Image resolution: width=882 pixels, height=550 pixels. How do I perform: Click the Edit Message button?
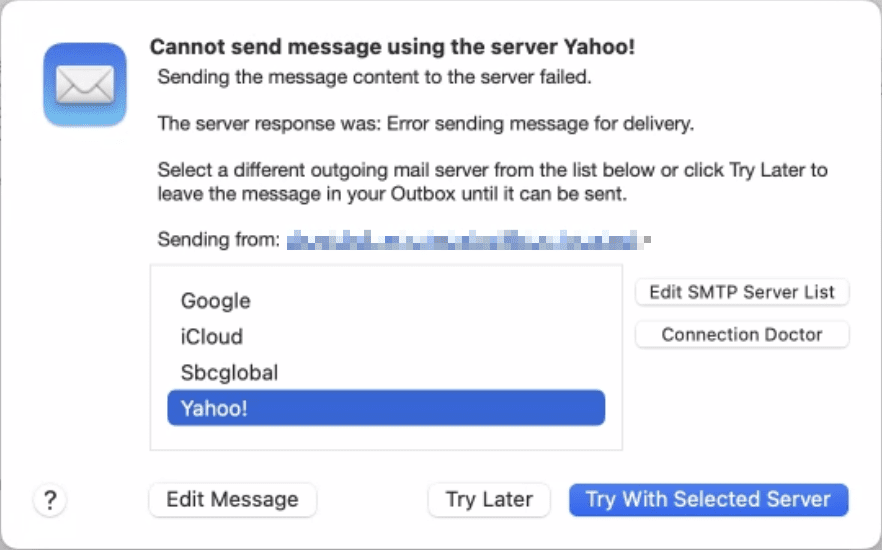pos(232,500)
